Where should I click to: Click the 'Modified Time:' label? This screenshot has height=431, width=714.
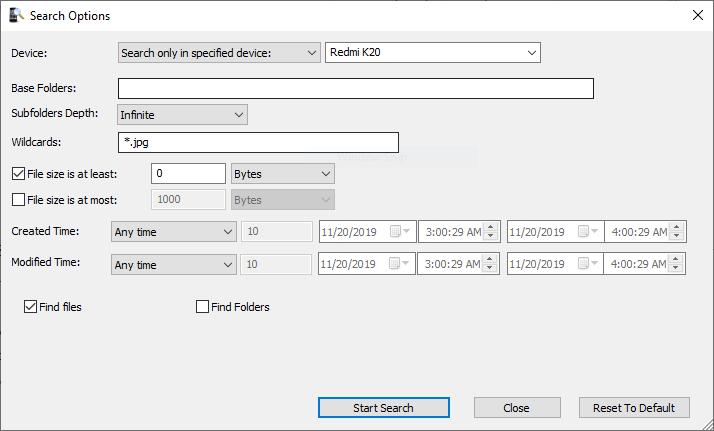[46, 262]
